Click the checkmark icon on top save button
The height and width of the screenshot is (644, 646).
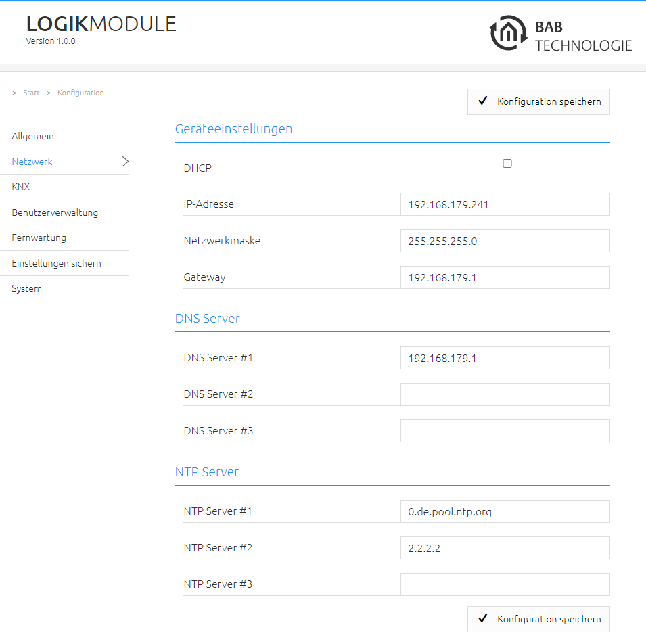(483, 101)
